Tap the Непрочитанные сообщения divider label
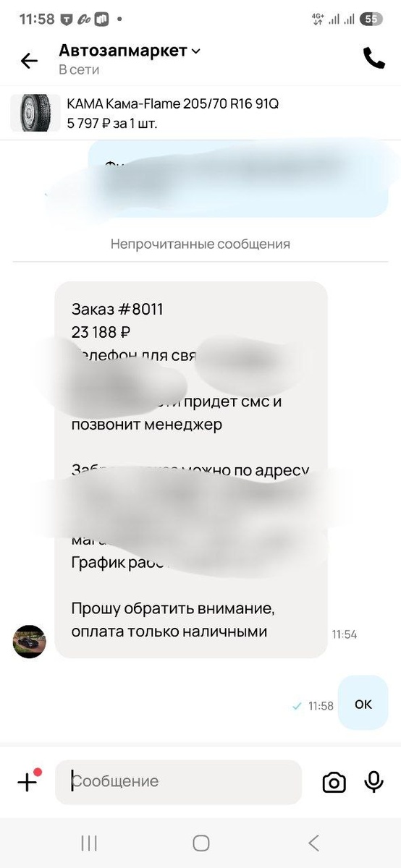The image size is (401, 868). (x=200, y=244)
